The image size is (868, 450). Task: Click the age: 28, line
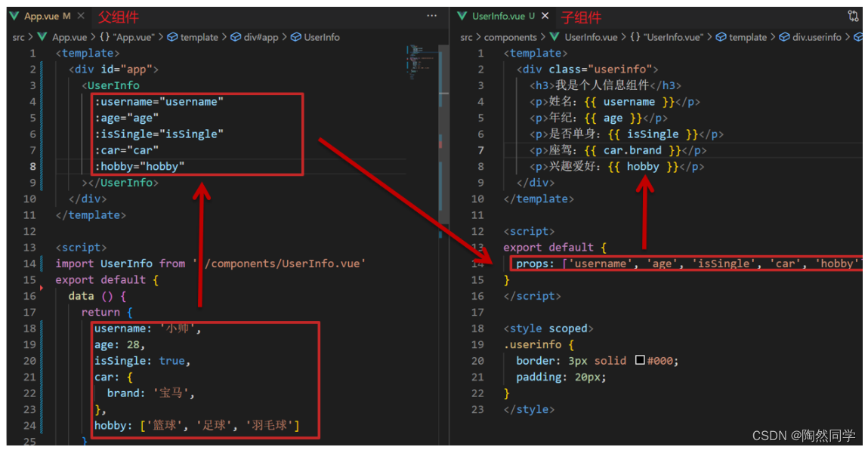pyautogui.click(x=119, y=345)
